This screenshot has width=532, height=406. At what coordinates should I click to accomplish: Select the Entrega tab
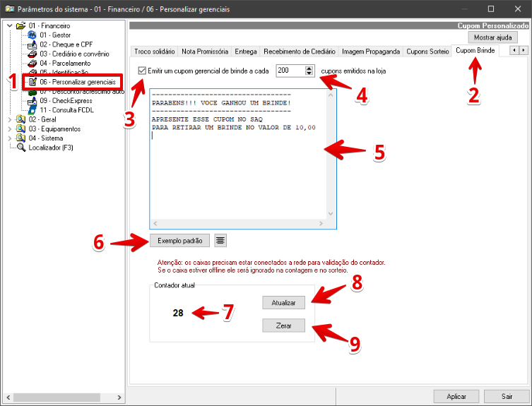pos(246,52)
